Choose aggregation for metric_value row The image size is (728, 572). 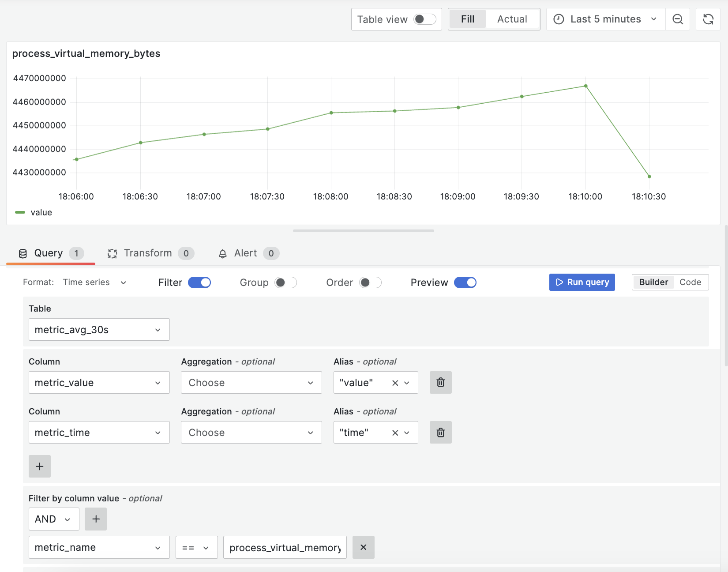(251, 382)
